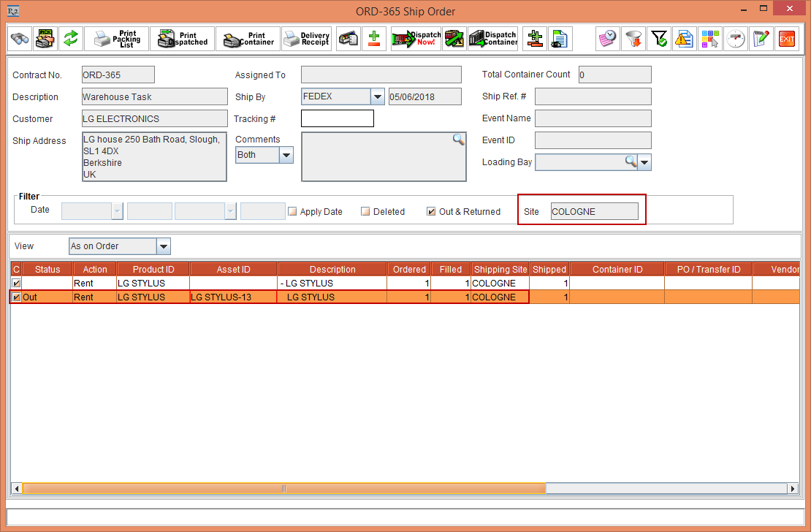
Task: Click the Pick printer icon
Action: click(45, 39)
